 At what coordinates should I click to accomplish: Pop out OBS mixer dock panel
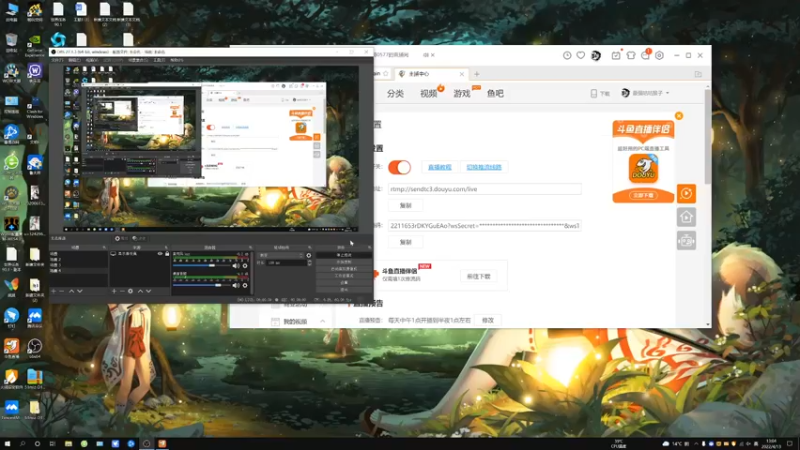pos(250,247)
